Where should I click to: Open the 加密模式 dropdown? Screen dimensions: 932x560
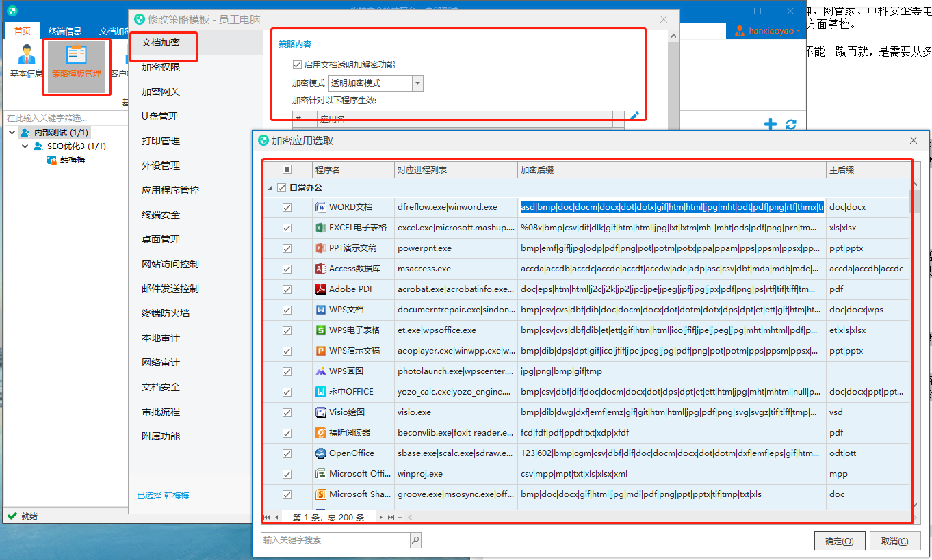417,83
